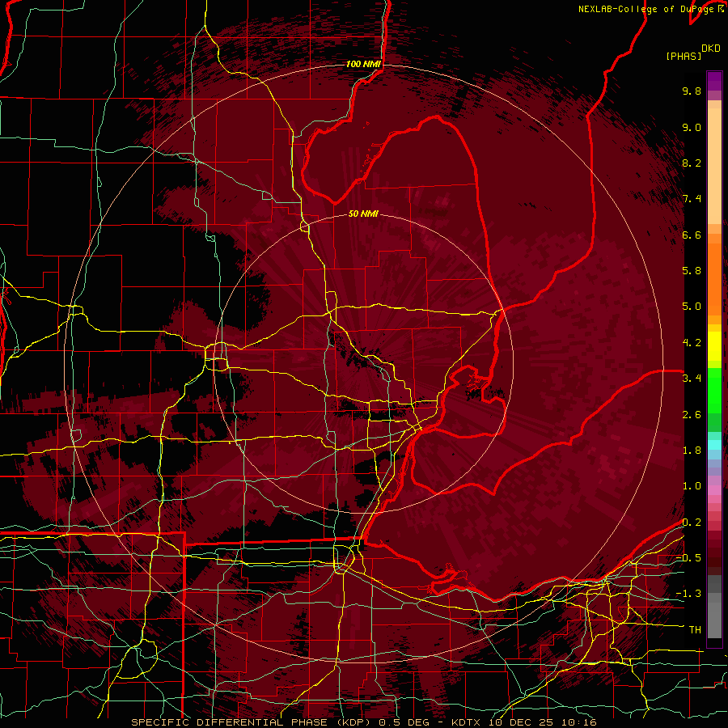Click the '50 NMI' range ring label
Screen dimensions: 728x728
click(363, 214)
